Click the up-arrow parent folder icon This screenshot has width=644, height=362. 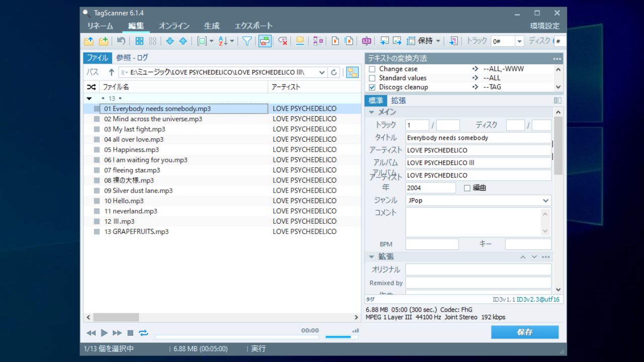click(x=111, y=72)
